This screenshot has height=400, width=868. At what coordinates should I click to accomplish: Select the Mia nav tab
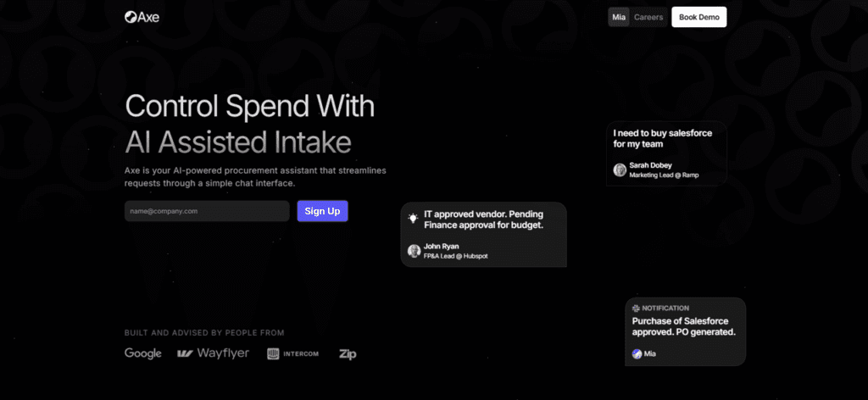pyautogui.click(x=618, y=17)
